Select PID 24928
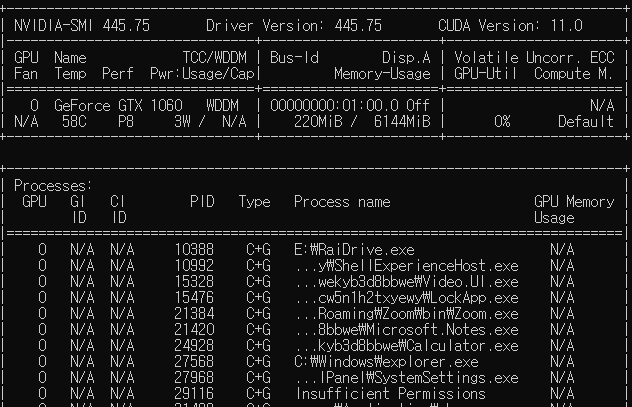The height and width of the screenshot is (407, 632). (194, 346)
